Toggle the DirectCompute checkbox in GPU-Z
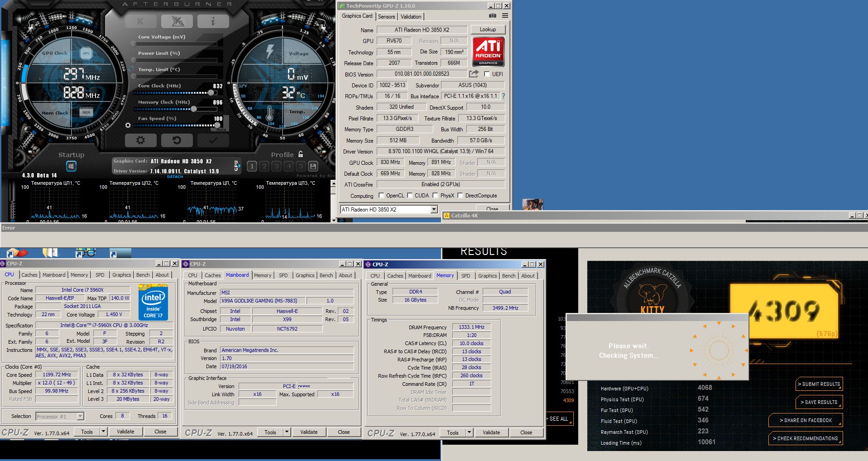 [460, 196]
